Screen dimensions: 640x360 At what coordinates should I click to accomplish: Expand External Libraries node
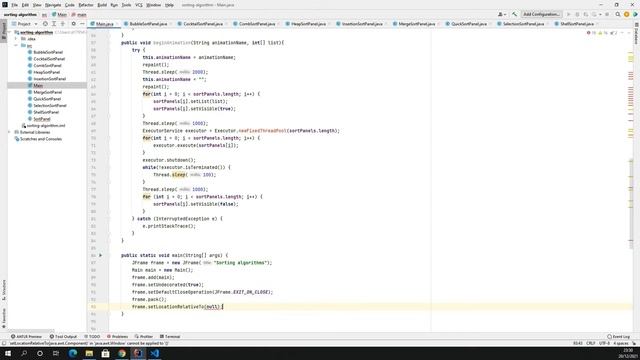[10, 132]
